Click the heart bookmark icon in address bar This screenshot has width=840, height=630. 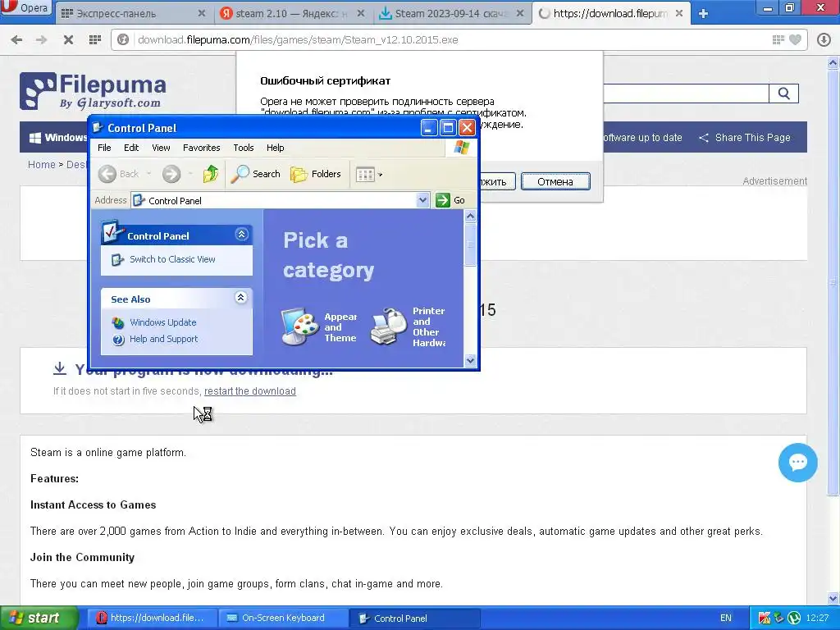tap(796, 39)
